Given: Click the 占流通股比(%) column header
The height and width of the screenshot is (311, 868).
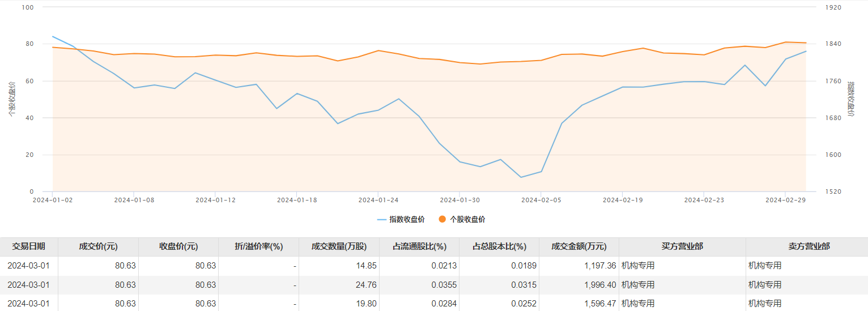Looking at the screenshot, I should point(419,246).
